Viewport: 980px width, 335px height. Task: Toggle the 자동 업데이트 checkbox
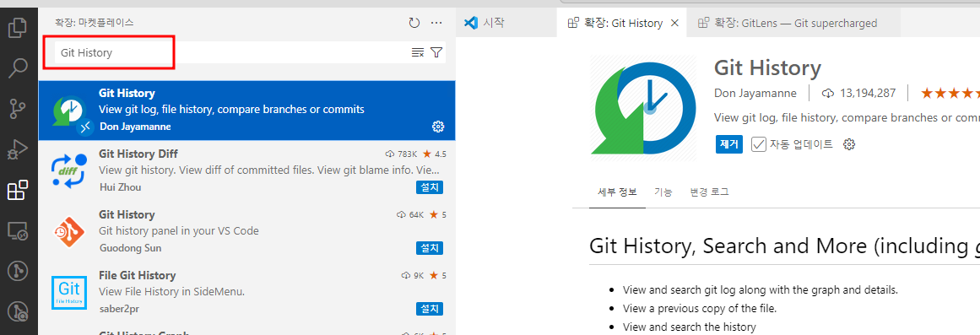click(759, 144)
